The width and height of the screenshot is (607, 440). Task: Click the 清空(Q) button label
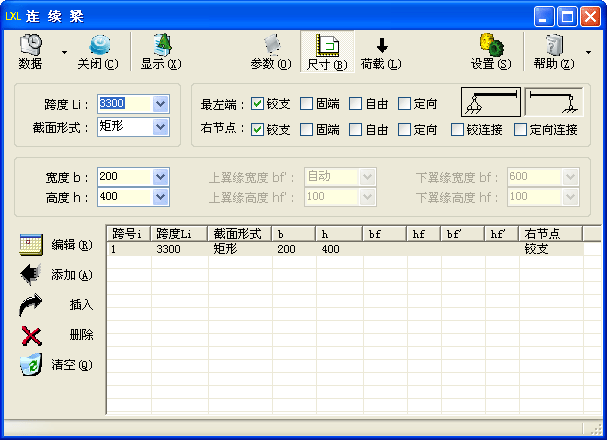pyautogui.click(x=72, y=365)
